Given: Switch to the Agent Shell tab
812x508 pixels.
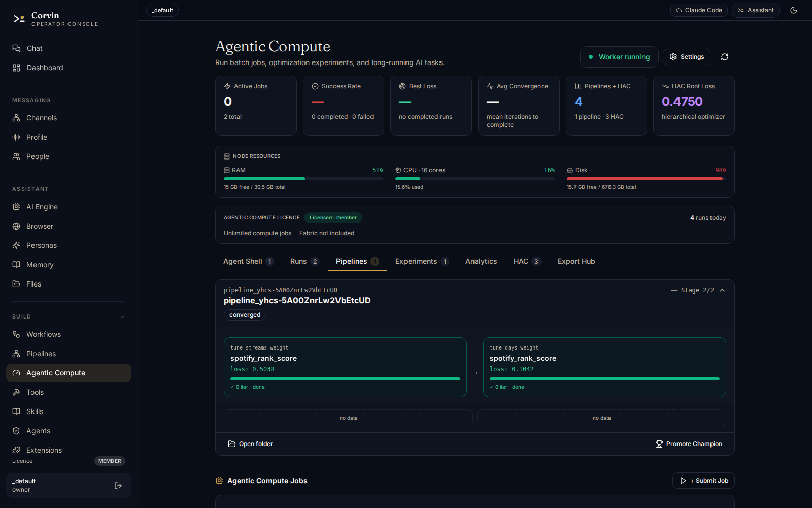Looking at the screenshot, I should pos(249,261).
